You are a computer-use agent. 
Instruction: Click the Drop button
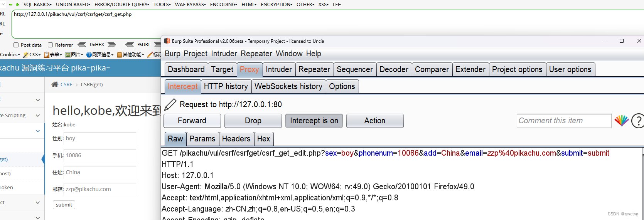coord(253,121)
